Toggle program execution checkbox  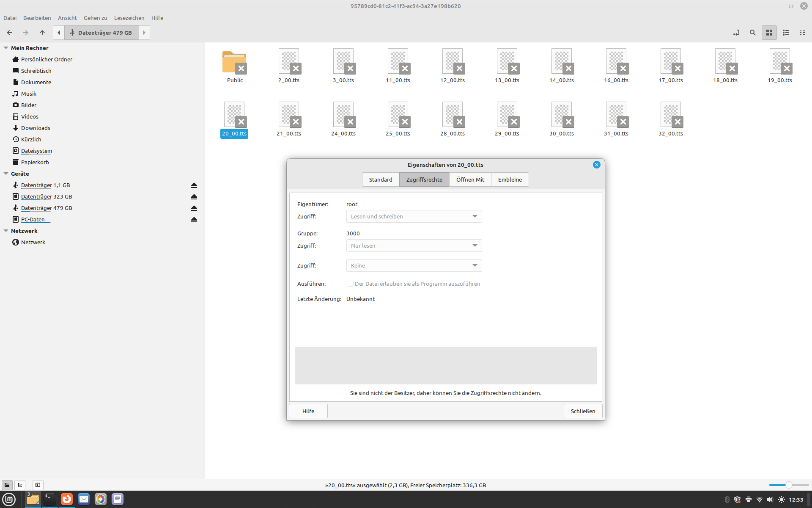(x=350, y=284)
